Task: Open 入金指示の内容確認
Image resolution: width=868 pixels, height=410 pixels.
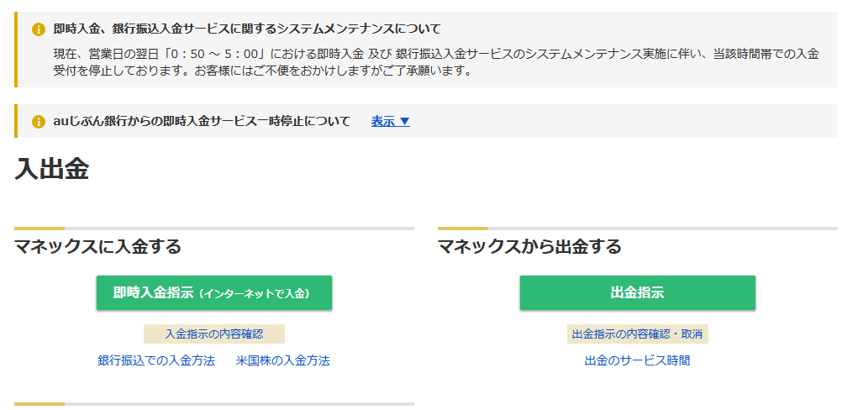Action: [x=214, y=334]
